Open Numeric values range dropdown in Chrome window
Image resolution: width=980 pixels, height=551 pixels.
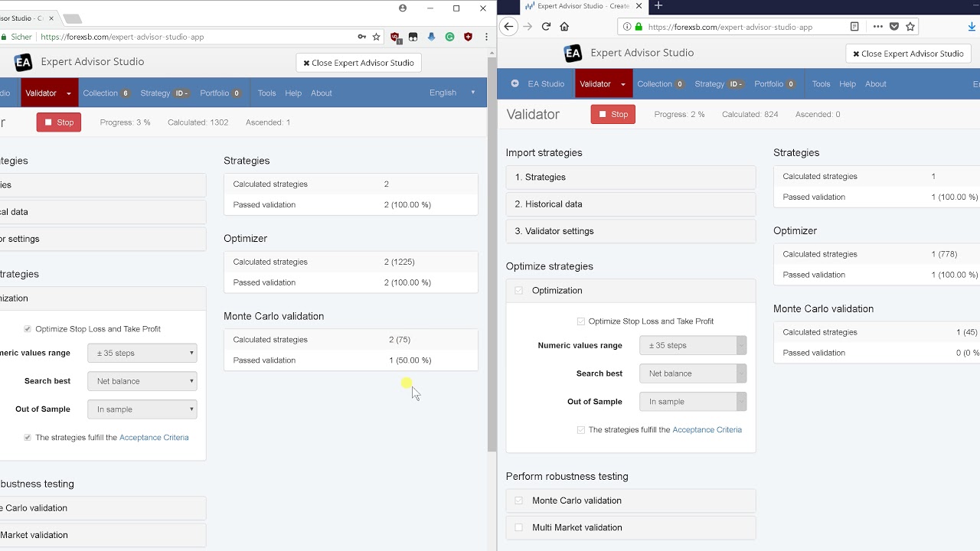tap(142, 353)
